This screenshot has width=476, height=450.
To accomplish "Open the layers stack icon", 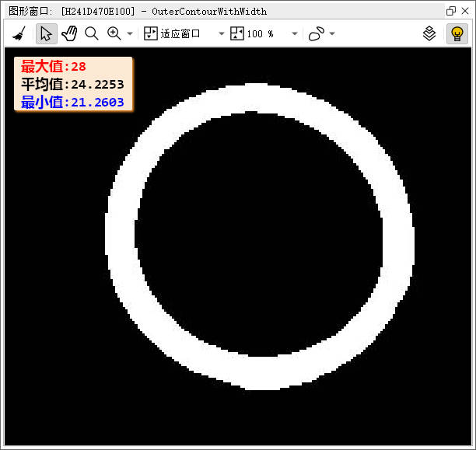I will coord(429,33).
